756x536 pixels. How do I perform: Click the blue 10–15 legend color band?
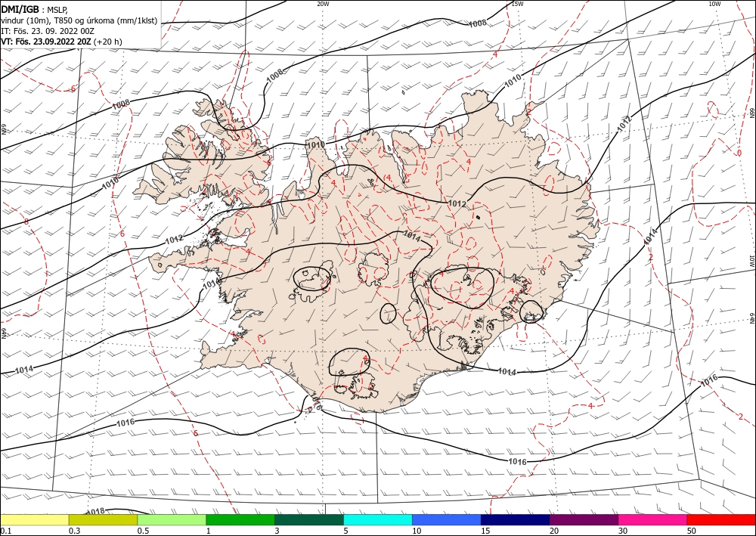click(x=447, y=519)
